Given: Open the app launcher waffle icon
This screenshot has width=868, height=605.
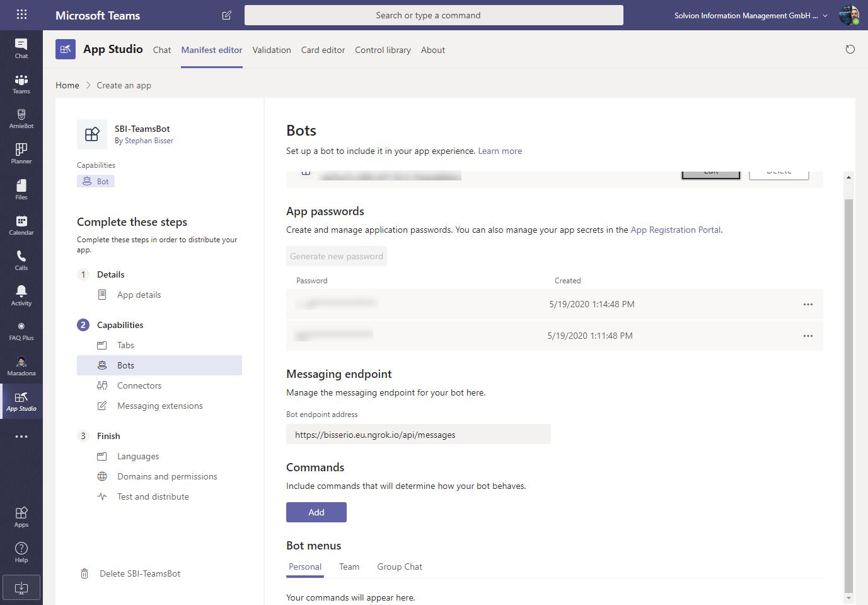Looking at the screenshot, I should (21, 15).
